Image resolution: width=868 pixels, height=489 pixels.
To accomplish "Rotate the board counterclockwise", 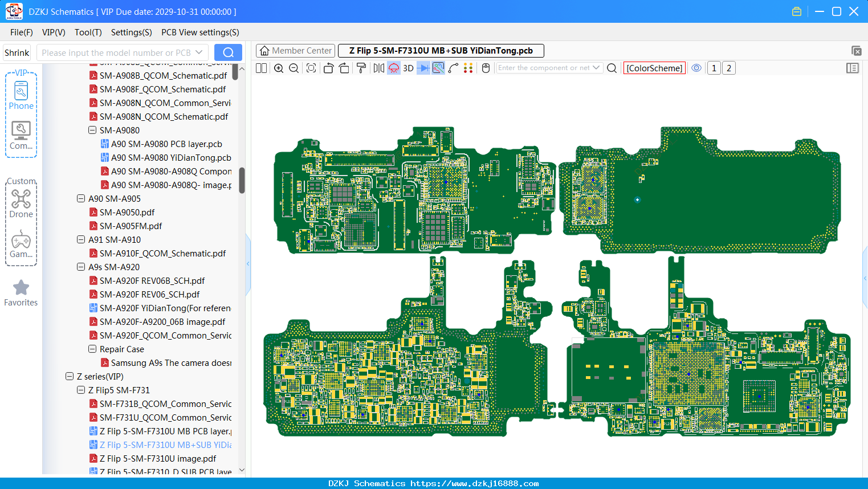I will tap(328, 68).
